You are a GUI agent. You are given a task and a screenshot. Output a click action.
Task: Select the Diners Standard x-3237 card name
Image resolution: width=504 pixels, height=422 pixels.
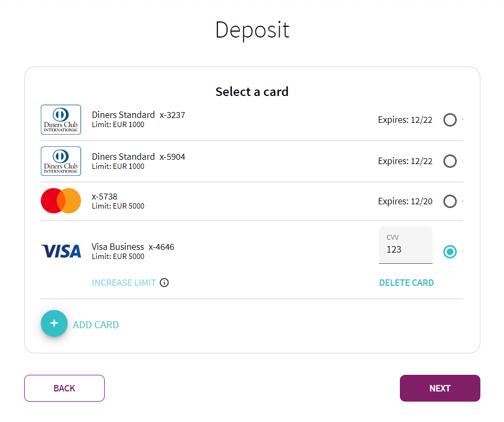[x=138, y=115]
